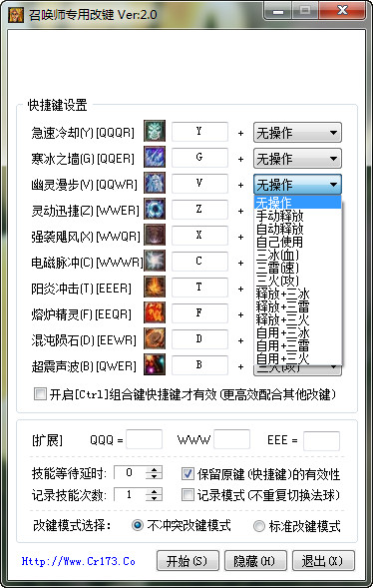
Task: Enable the Ctrl combo key checkbox
Action: coord(40,394)
